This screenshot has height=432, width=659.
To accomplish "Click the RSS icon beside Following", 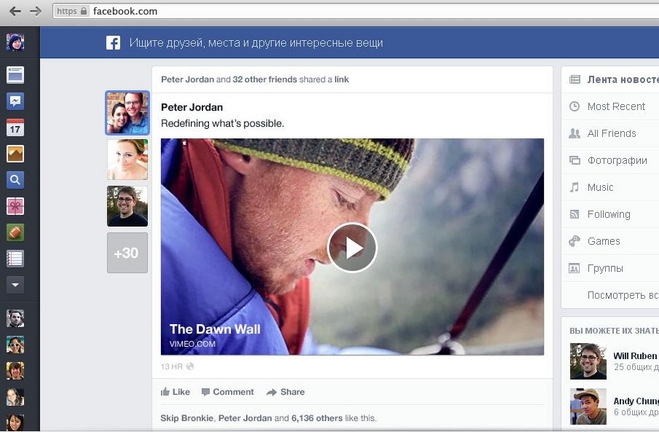I will tap(575, 214).
